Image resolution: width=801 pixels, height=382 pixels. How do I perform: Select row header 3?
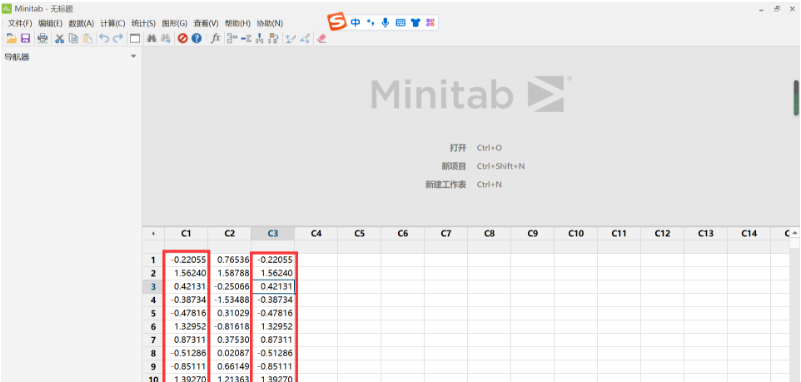click(153, 286)
